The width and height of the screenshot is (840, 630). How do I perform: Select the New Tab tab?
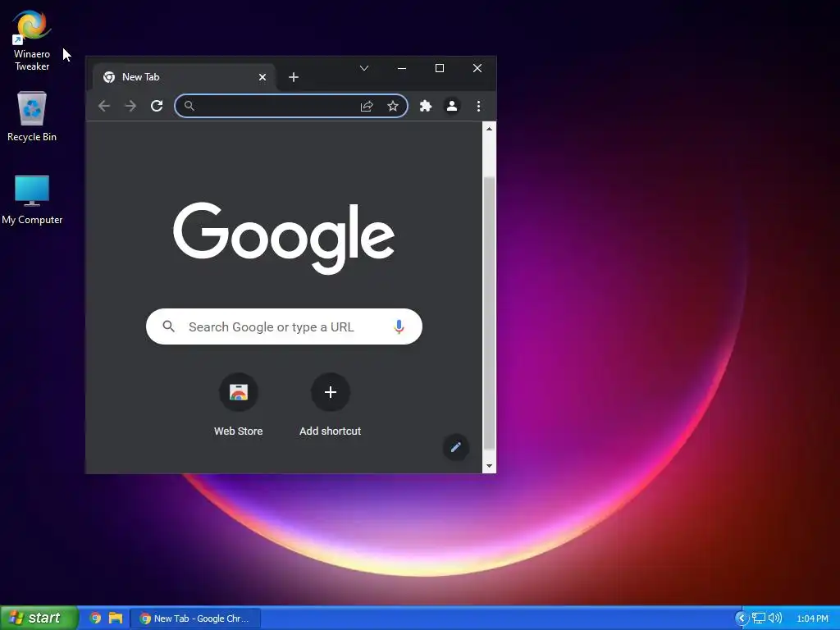pos(184,77)
